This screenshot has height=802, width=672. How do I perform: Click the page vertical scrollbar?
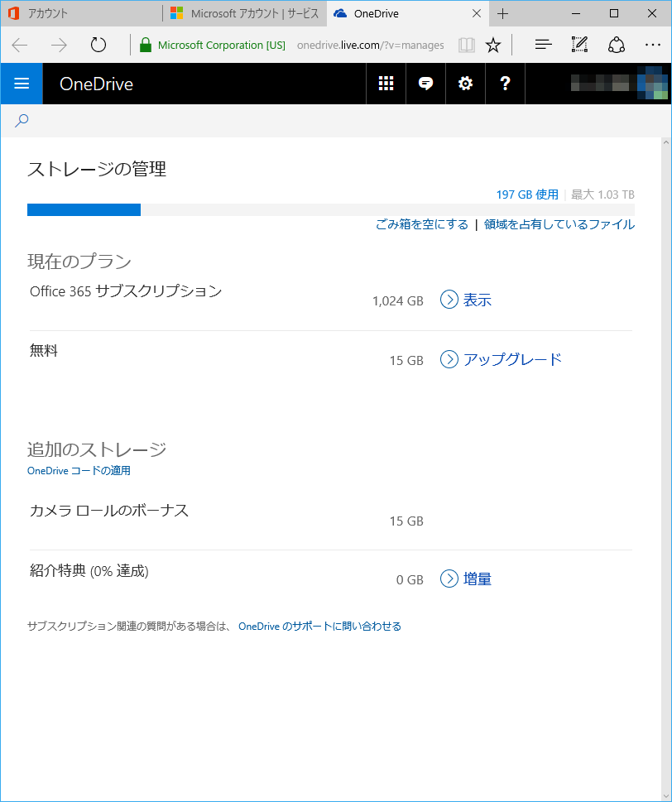tap(666, 468)
